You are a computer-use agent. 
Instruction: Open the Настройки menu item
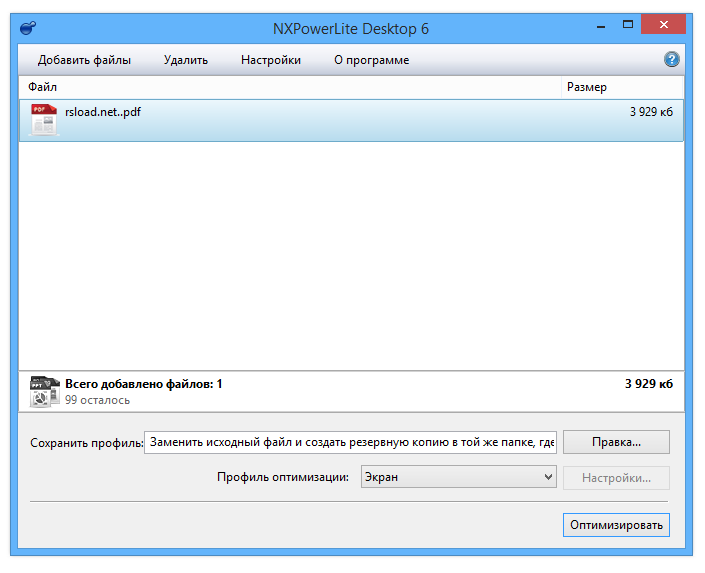pyautogui.click(x=271, y=60)
